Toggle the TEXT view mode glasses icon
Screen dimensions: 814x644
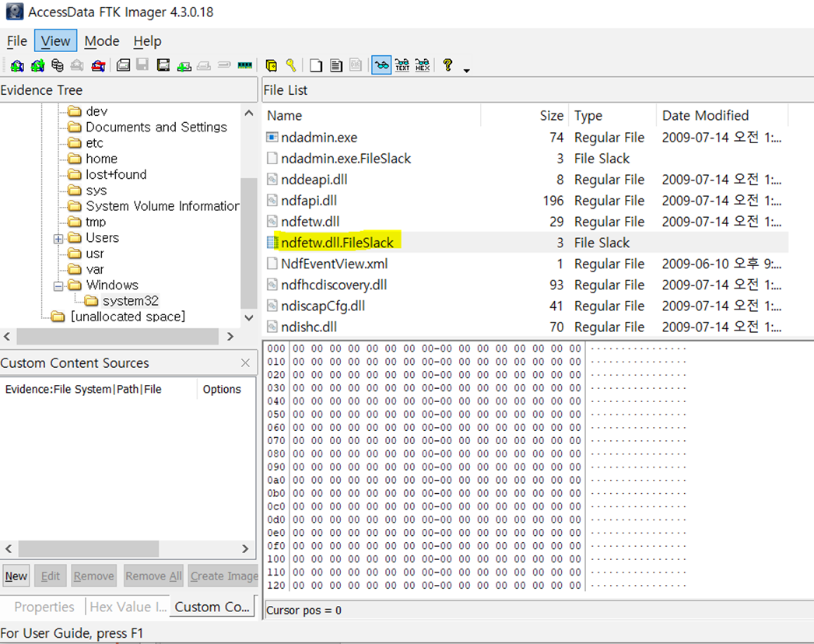402,65
